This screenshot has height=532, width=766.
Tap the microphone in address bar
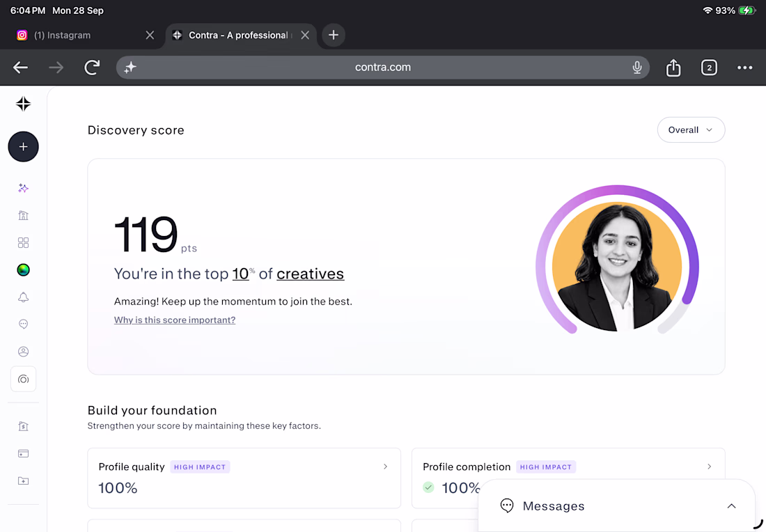[636, 68]
